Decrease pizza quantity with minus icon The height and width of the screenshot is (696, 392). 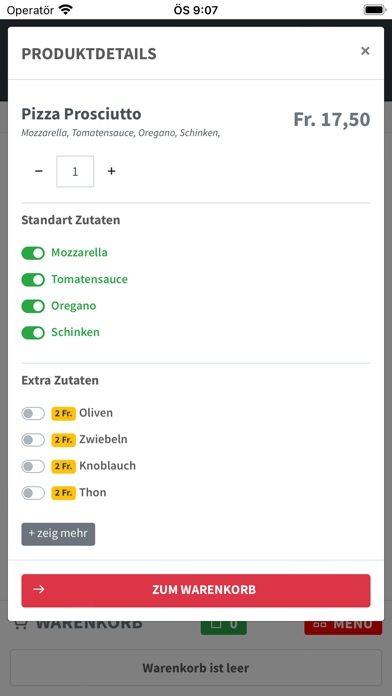39,171
